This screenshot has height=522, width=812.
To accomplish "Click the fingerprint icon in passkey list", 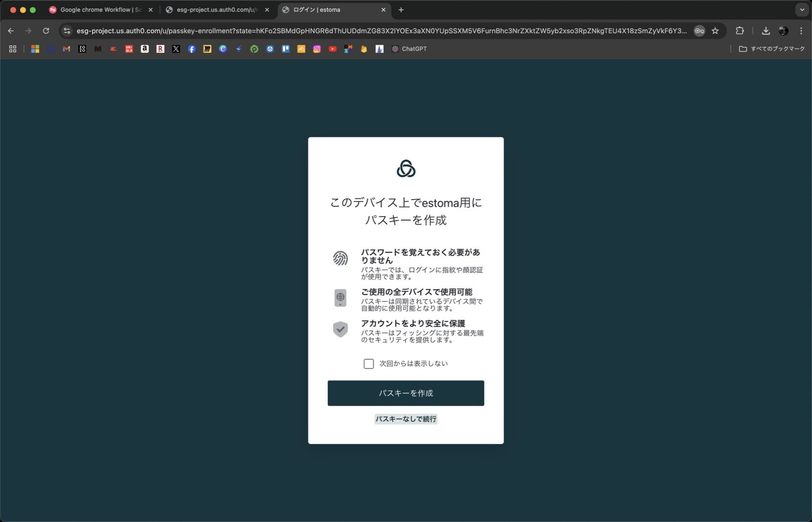I will point(340,258).
